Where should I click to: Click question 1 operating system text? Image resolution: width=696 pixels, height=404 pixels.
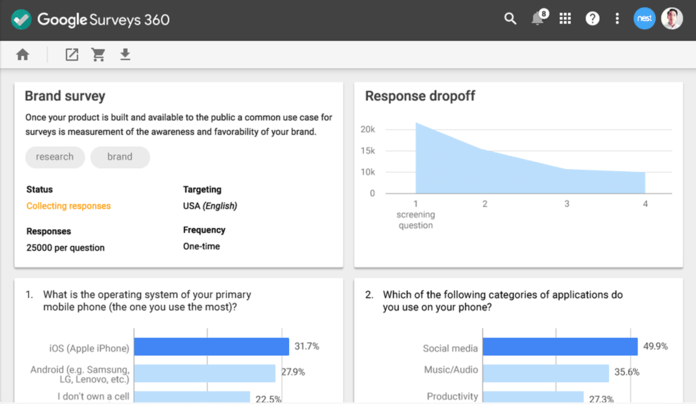coord(147,301)
